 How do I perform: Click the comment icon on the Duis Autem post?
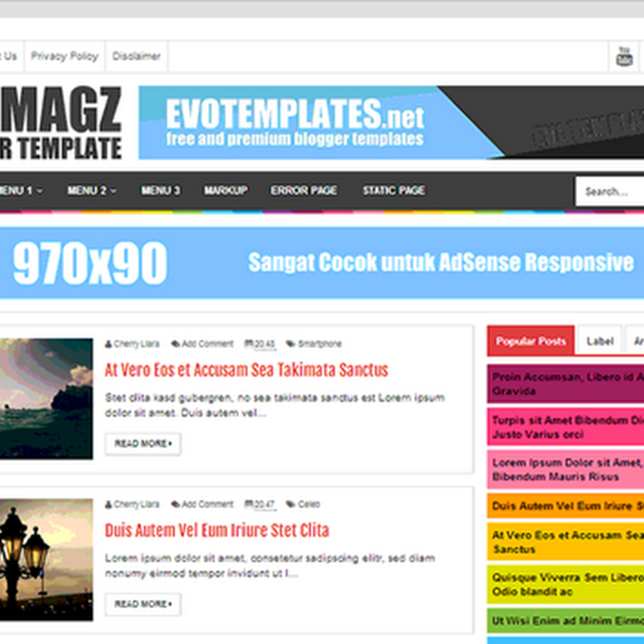(x=175, y=505)
